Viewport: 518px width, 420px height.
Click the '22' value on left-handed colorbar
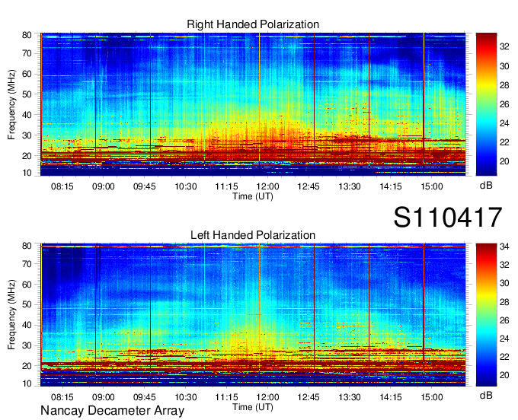[504, 357]
